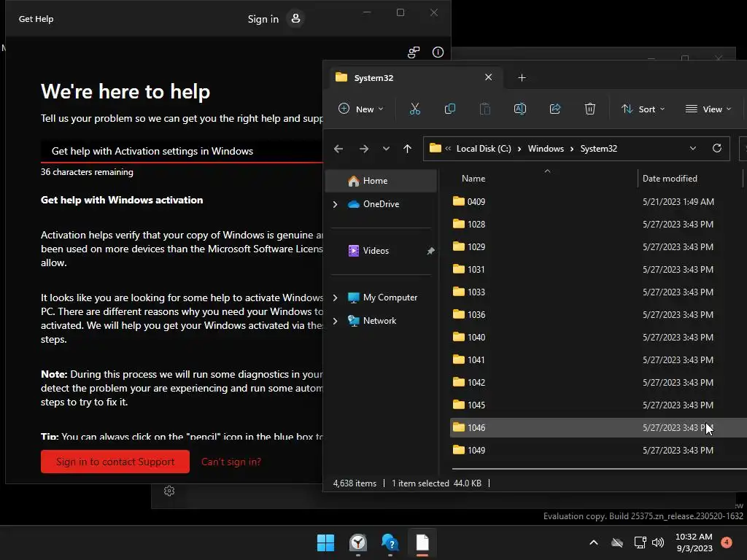Viewport: 747px width, 560px height.
Task: Click the OneDrive cloud tray icon
Action: click(617, 542)
